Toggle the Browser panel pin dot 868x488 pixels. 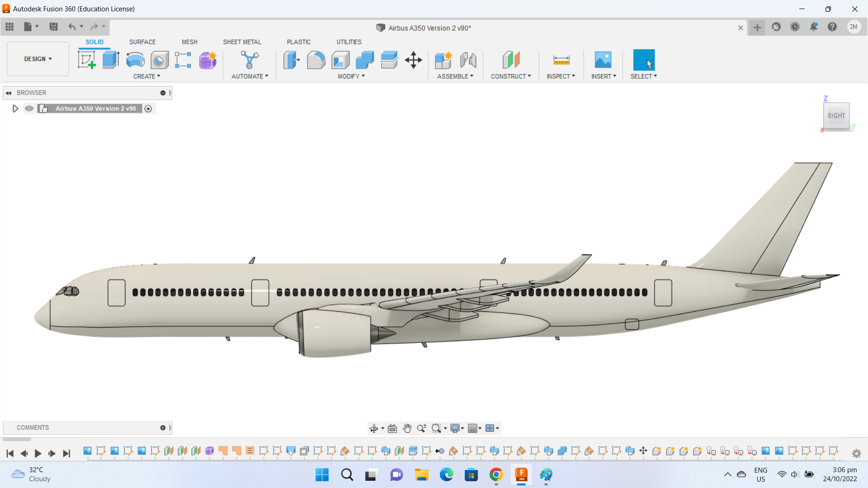pos(163,93)
